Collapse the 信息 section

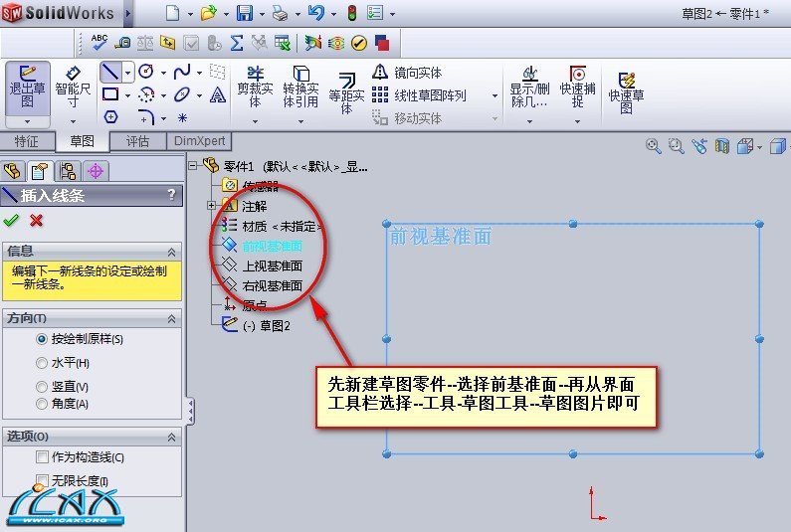coord(171,253)
